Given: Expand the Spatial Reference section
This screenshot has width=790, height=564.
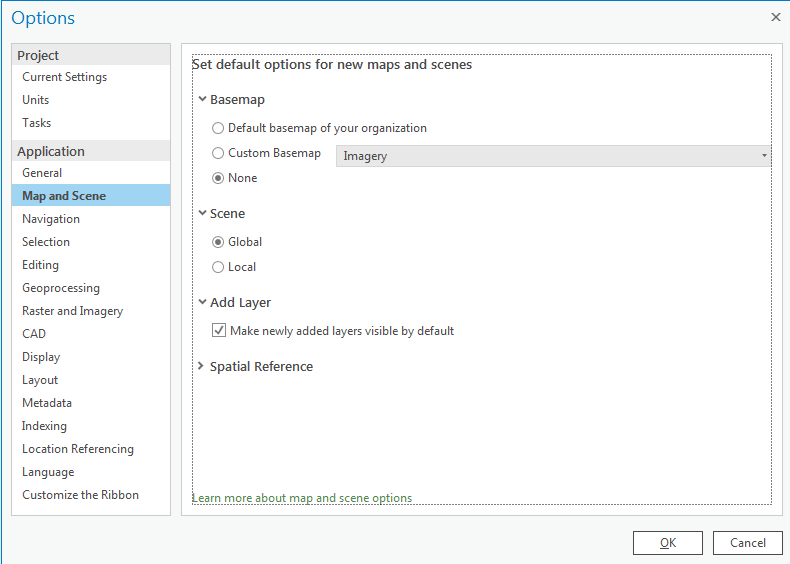Looking at the screenshot, I should [x=202, y=367].
